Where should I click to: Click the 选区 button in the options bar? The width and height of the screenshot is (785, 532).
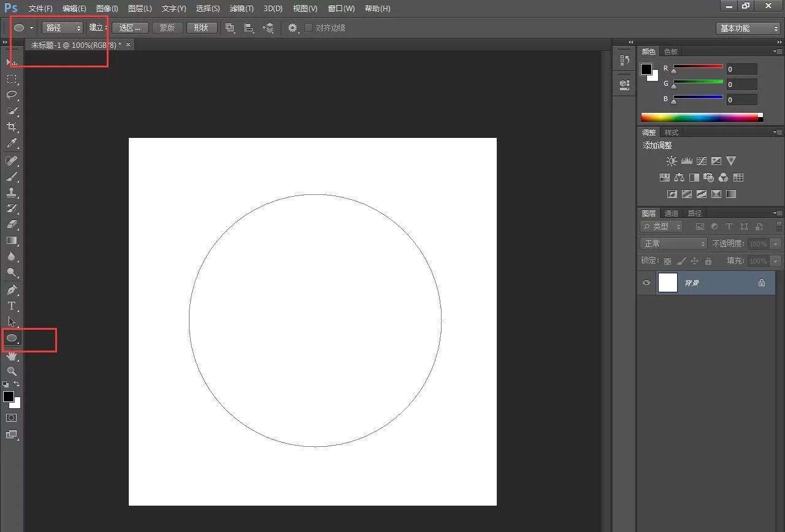tap(129, 28)
